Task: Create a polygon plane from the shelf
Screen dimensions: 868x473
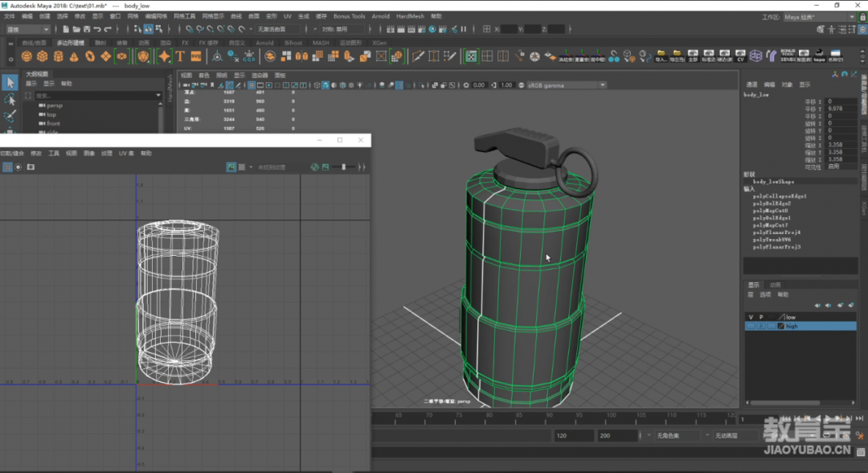Action: point(105,56)
